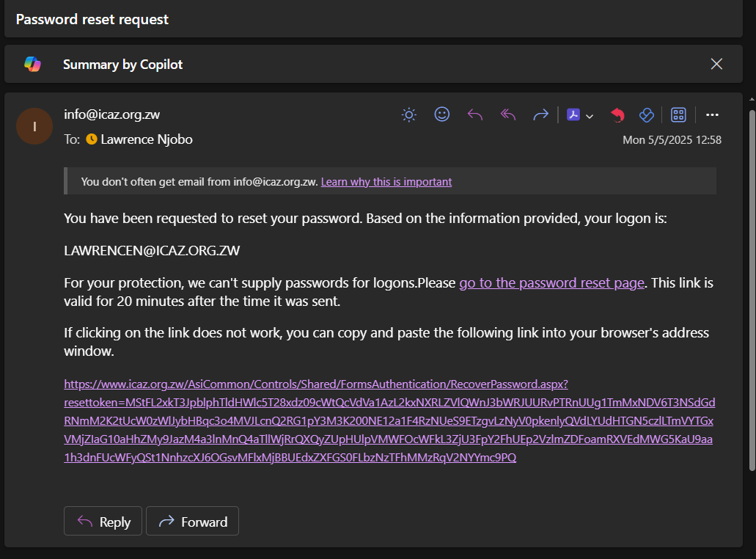Click the Adobe Acrobat PDF icon
The height and width of the screenshot is (559, 756).
tap(573, 114)
